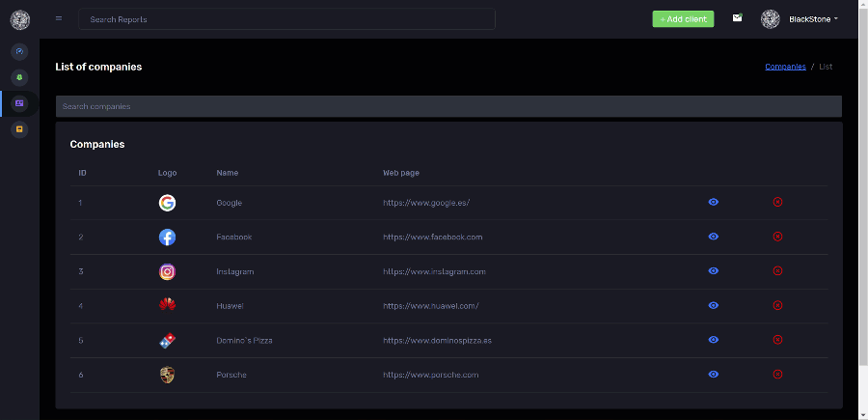Delete the Facebook company row
Screen dimensions: 868x420
click(777, 237)
